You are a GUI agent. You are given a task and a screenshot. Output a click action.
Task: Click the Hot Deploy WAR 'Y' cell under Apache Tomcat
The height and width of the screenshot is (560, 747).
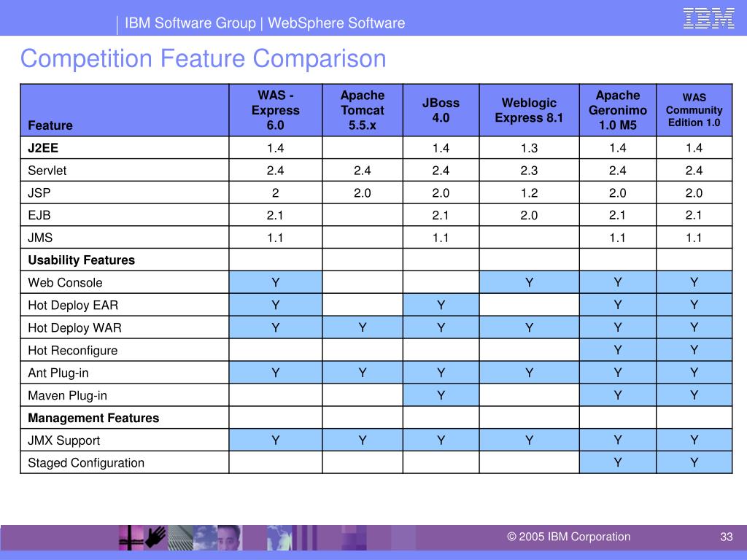[362, 327]
